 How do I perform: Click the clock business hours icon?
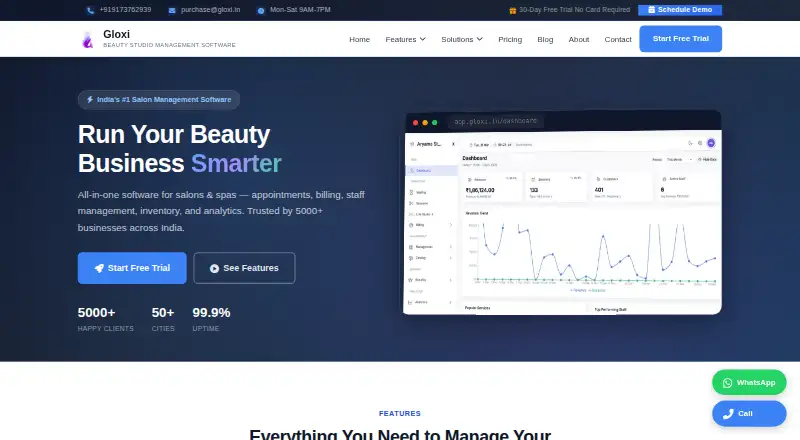261,10
